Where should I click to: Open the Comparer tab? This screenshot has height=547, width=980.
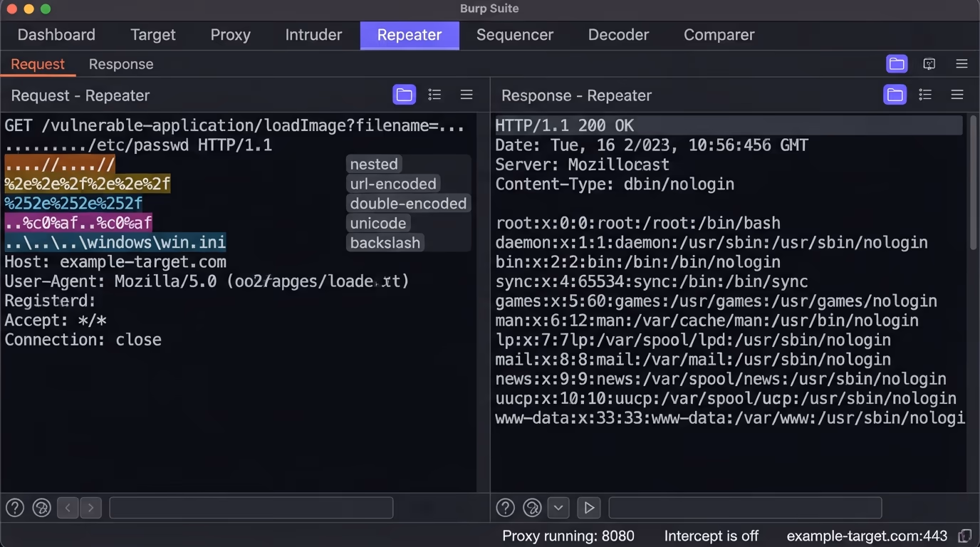tap(719, 35)
